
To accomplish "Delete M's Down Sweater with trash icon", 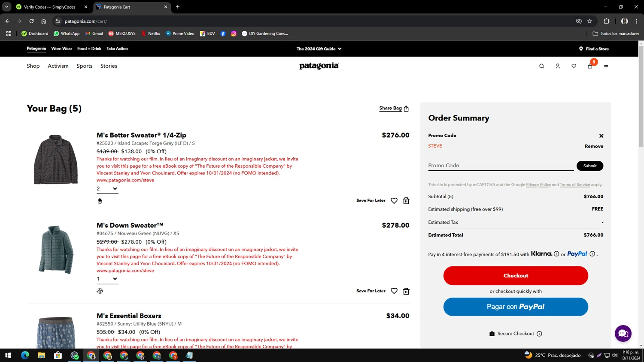I will 406,291.
